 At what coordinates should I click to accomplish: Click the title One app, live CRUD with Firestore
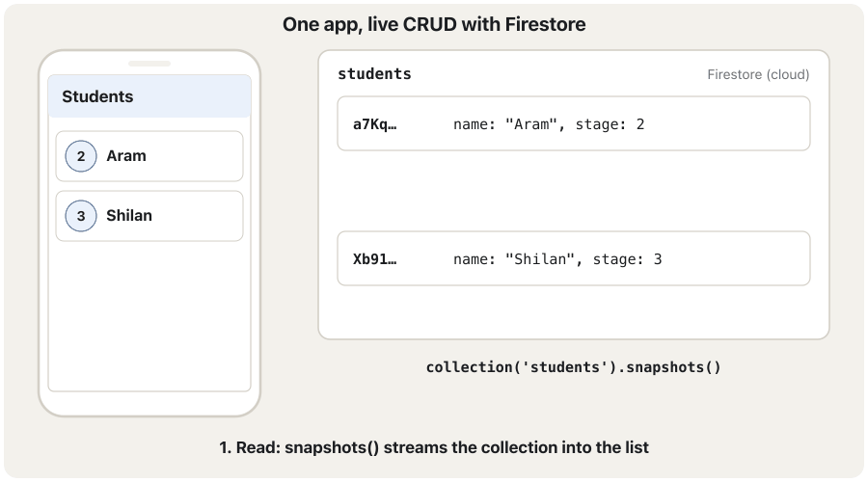434,24
